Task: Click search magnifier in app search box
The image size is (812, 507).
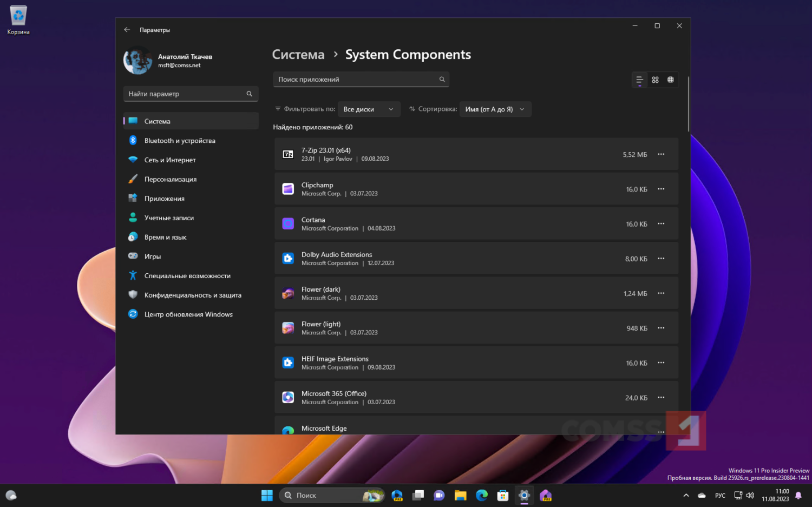Action: [x=442, y=80]
